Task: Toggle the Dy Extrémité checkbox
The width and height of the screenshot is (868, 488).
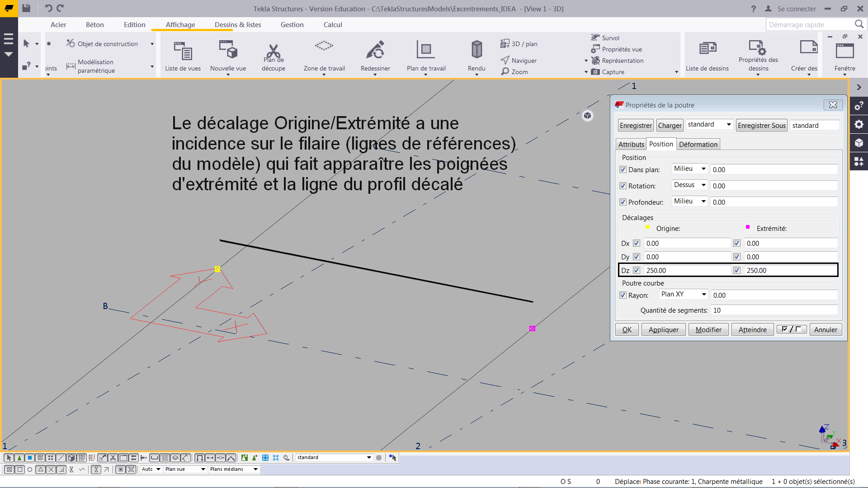Action: tap(737, 257)
